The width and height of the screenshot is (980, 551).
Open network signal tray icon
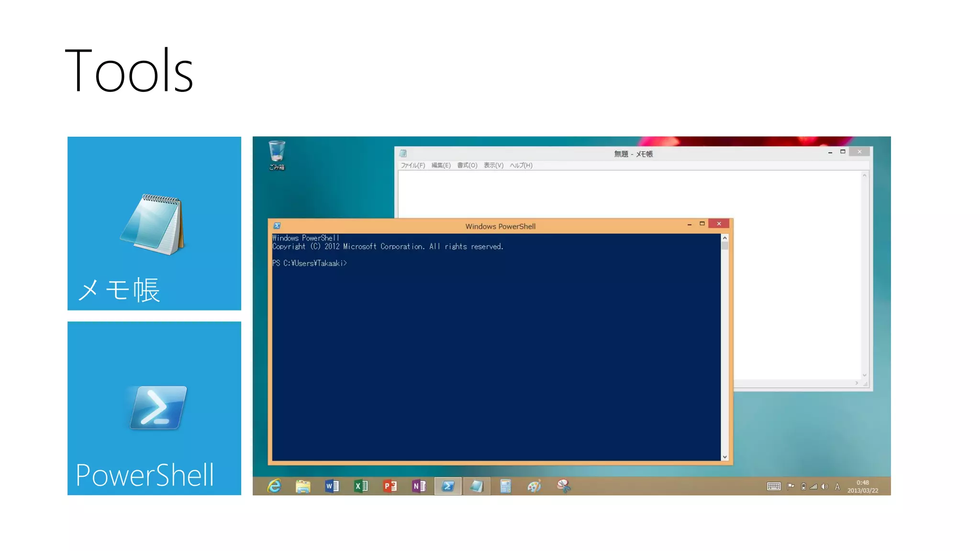point(813,487)
